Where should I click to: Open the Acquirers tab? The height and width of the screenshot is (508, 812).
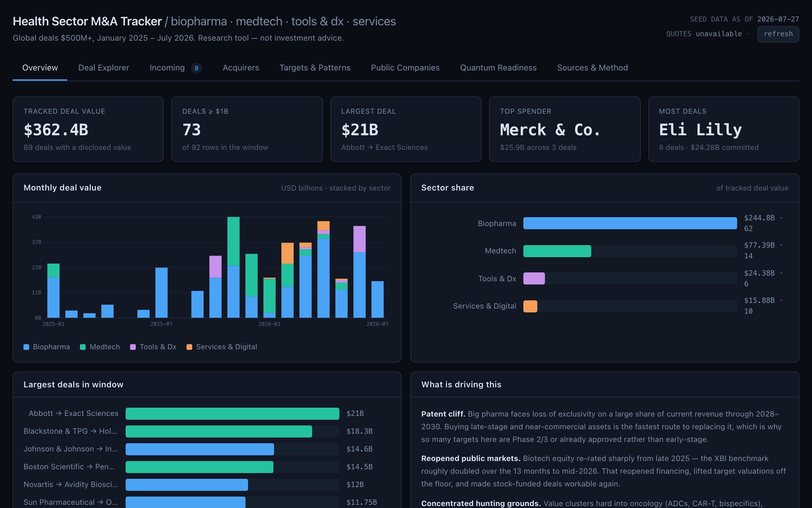[240, 68]
